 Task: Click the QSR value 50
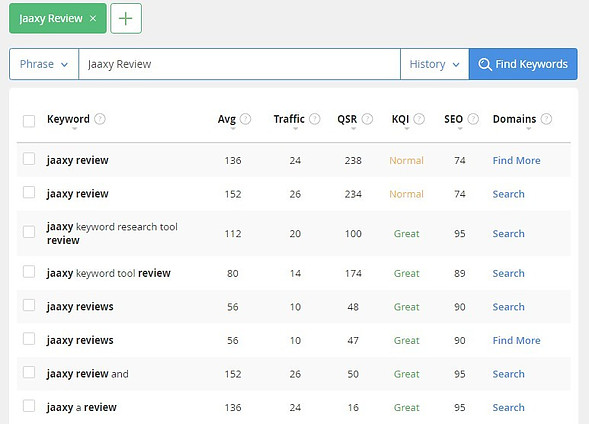[353, 374]
